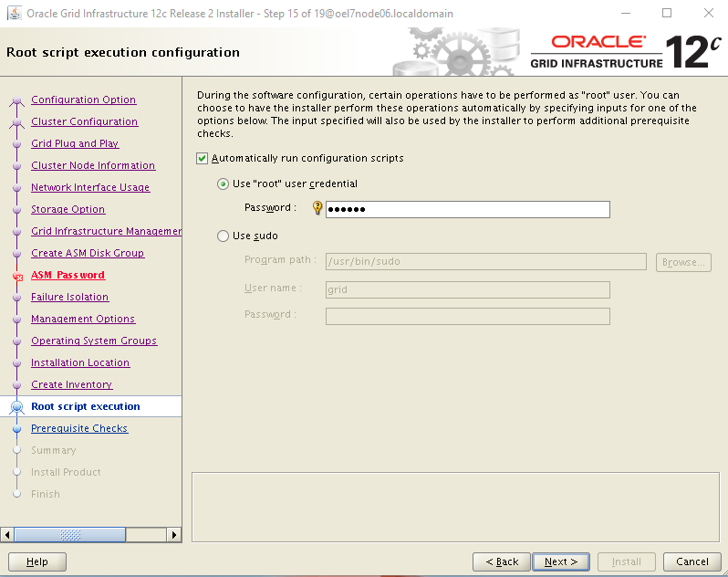Click the ASM Password error step icon

pyautogui.click(x=16, y=276)
